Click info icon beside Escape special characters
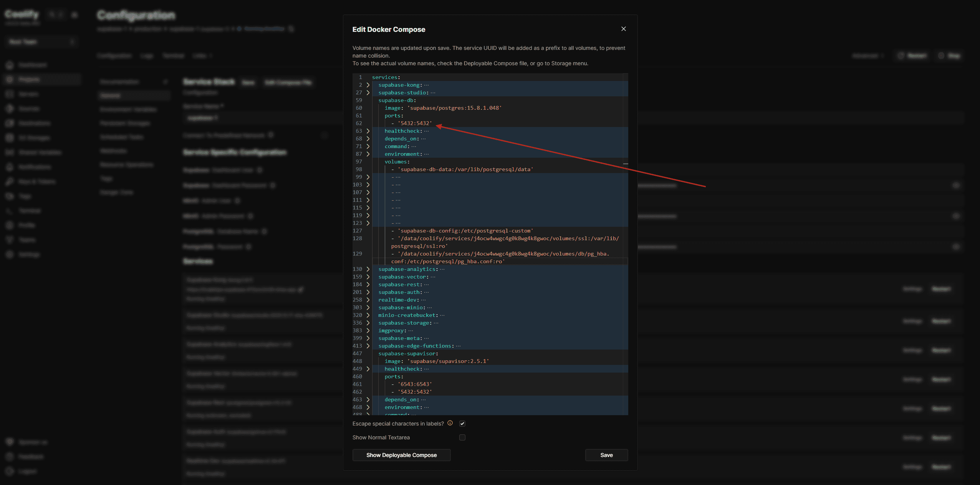Screen dimensions: 980x485 [x=450, y=423]
